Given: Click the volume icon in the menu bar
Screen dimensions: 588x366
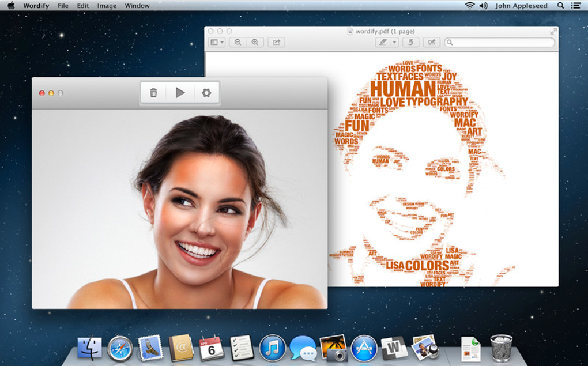Looking at the screenshot, I should (484, 6).
